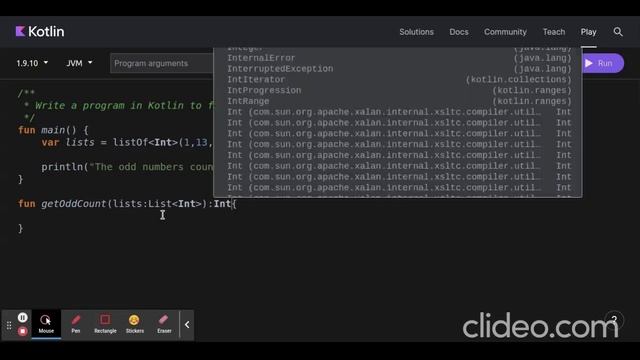This screenshot has width=640, height=360.
Task: Choose InternalError from autocomplete list
Action: (x=398, y=58)
